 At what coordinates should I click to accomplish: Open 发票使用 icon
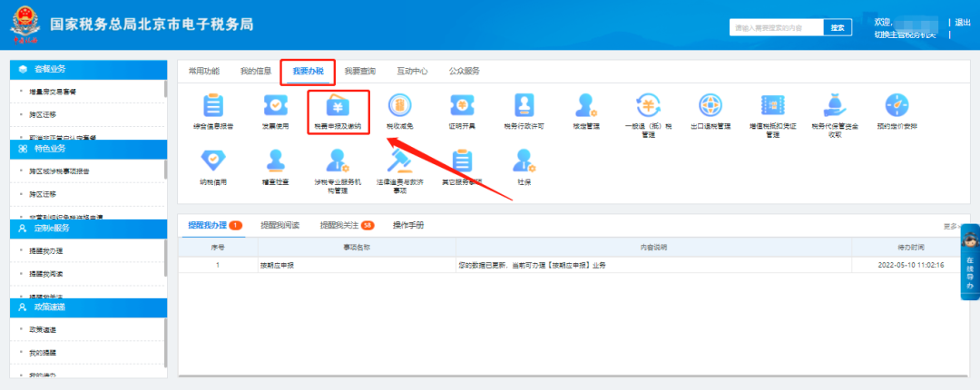(275, 105)
